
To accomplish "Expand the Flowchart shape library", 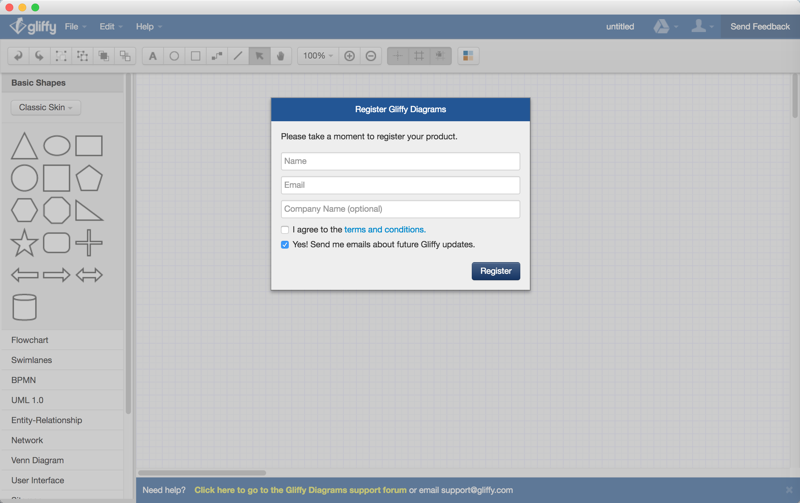I will coord(62,340).
